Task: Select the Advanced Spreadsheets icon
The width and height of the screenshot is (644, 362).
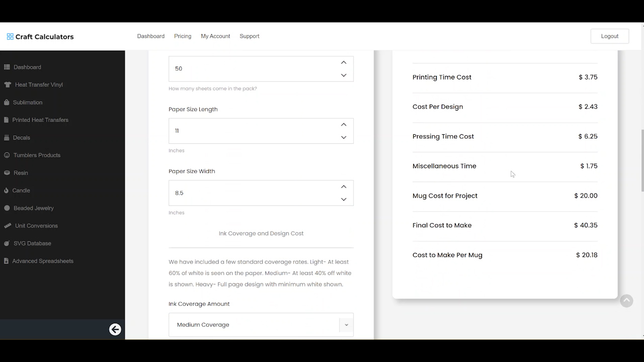Action: (x=7, y=261)
